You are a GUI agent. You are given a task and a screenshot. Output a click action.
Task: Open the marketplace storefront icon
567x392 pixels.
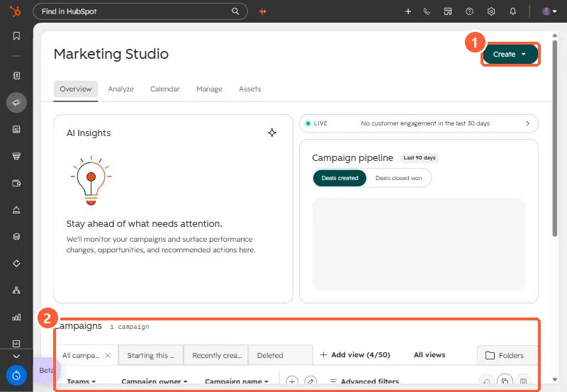448,11
